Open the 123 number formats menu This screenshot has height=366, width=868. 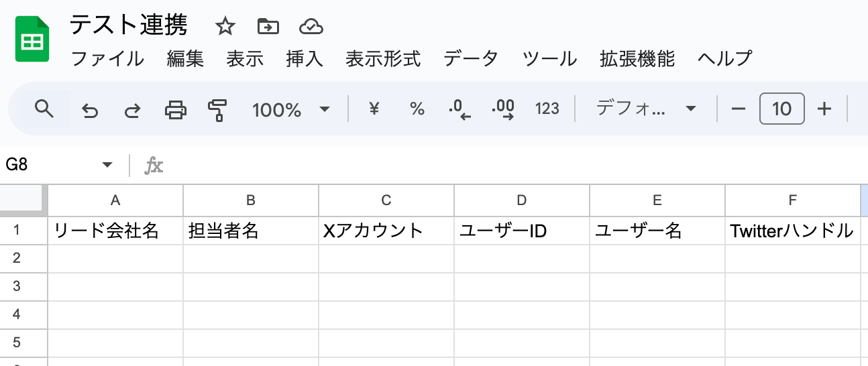click(x=547, y=109)
